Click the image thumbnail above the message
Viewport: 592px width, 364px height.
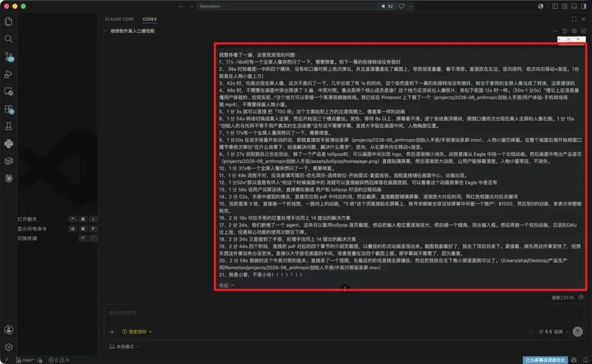coord(571,39)
